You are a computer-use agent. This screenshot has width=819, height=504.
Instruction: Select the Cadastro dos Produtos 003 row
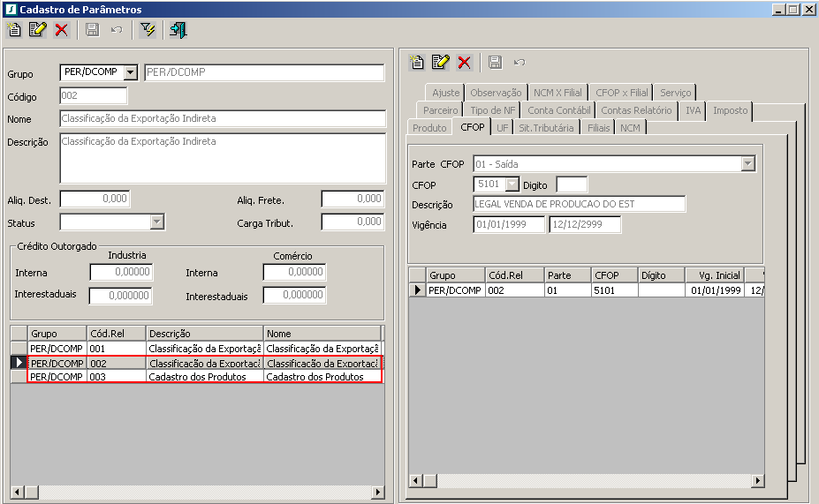[197, 377]
